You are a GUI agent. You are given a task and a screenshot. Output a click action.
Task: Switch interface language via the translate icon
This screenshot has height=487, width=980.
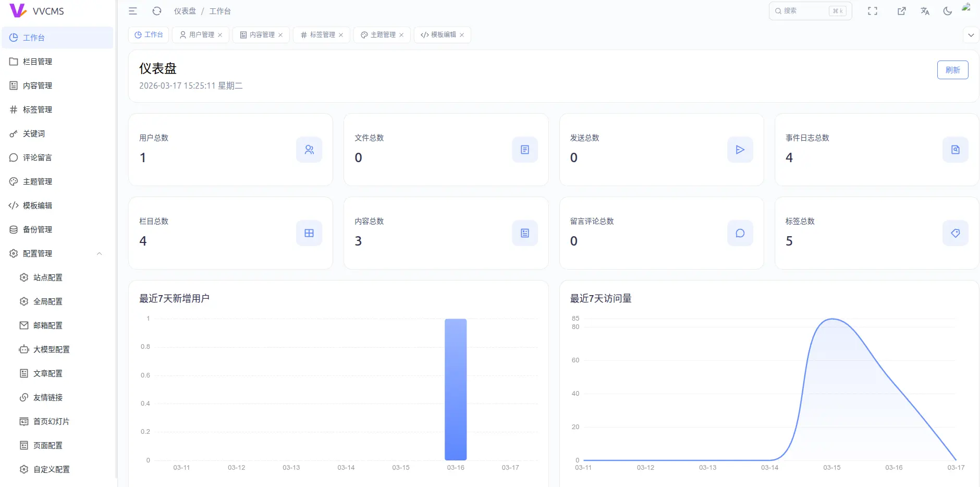(x=925, y=10)
